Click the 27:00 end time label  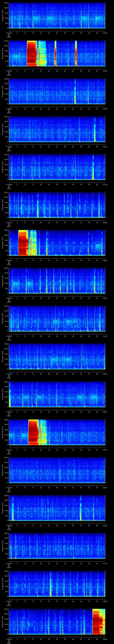105,184
